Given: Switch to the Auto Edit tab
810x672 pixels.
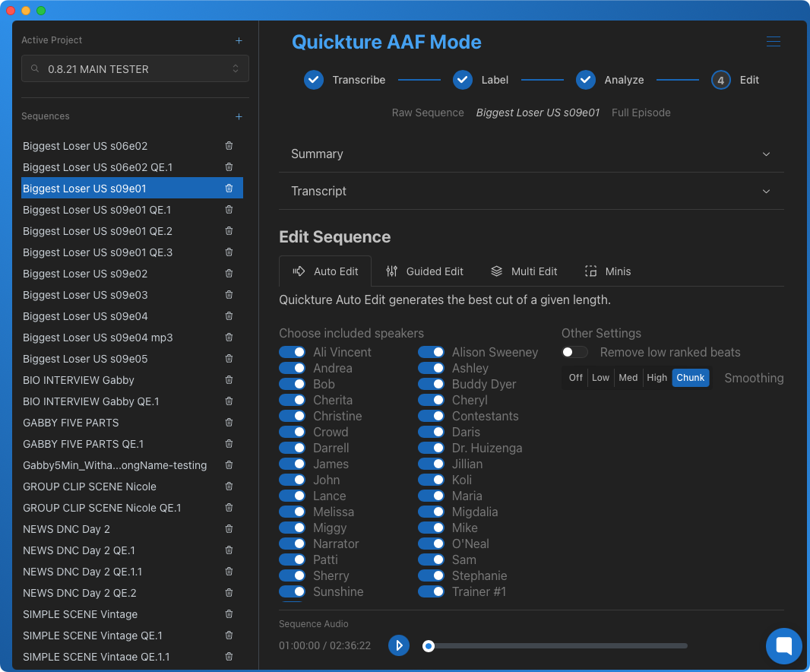Looking at the screenshot, I should click(325, 271).
